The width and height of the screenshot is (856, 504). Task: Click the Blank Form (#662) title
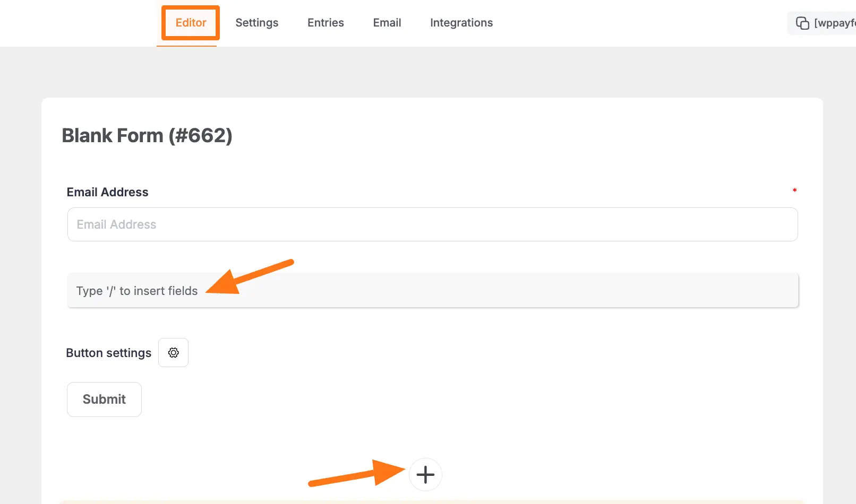coord(147,136)
